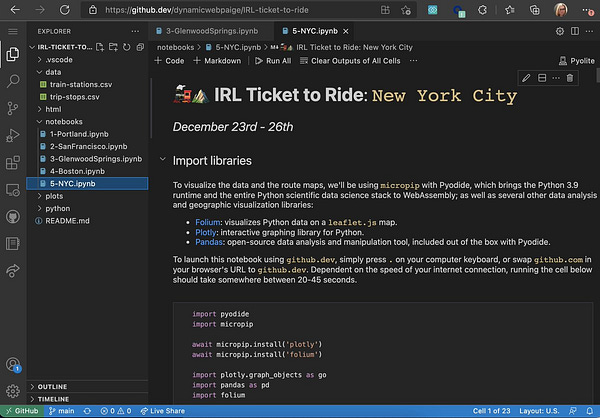
Task: Open the Remote Explorer view
Action: click(x=13, y=190)
